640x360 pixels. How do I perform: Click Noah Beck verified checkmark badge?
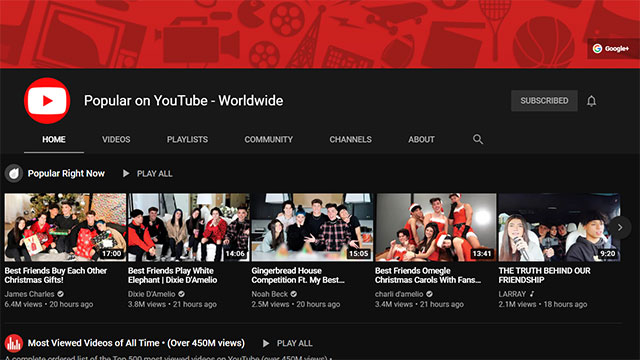[293, 294]
